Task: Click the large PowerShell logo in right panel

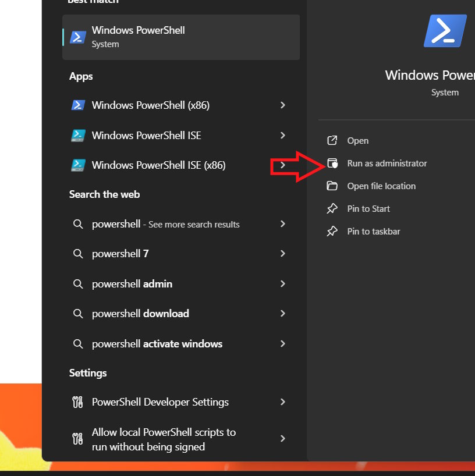Action: click(x=444, y=30)
